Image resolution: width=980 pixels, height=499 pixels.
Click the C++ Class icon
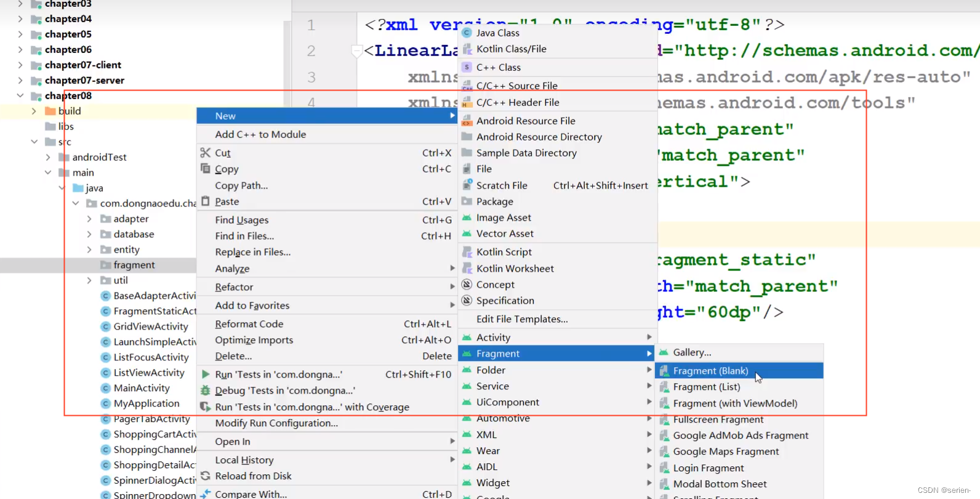(467, 67)
